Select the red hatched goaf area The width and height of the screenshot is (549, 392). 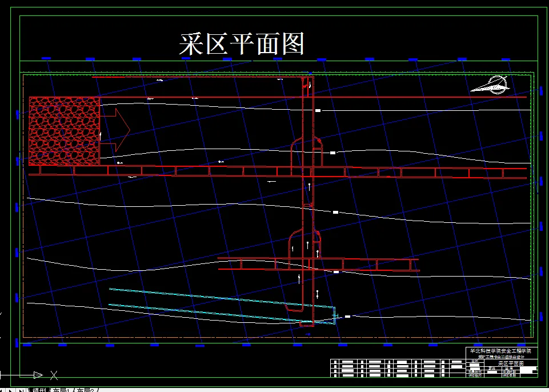[x=64, y=131]
